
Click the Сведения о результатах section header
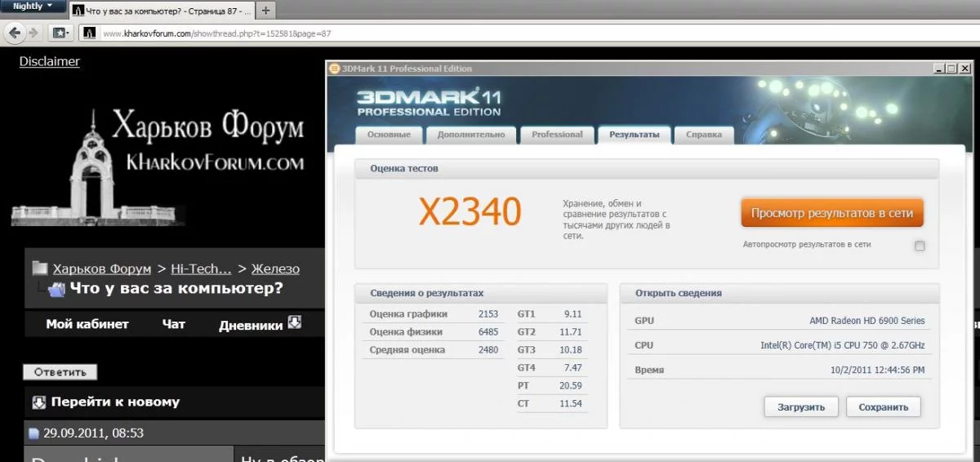coord(481,293)
